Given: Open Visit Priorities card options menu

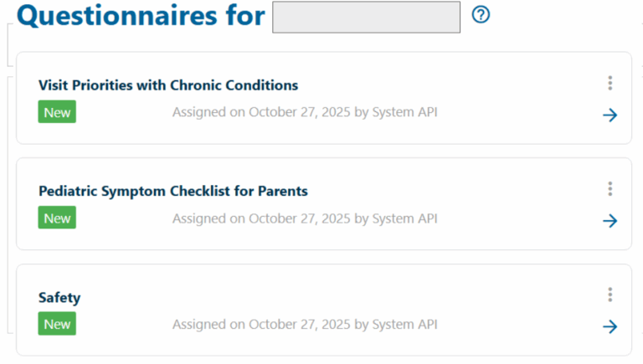Looking at the screenshot, I should click(x=610, y=83).
